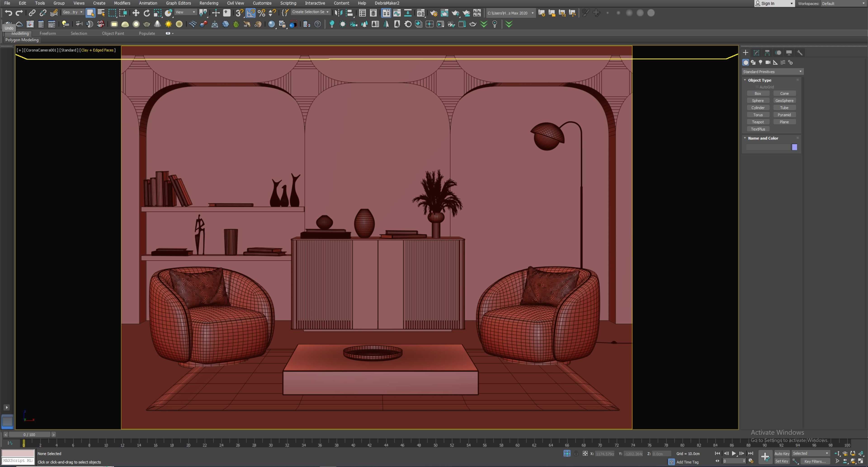Viewport: 868px width, 467px height.
Task: Select the Scale tool
Action: coord(157,13)
